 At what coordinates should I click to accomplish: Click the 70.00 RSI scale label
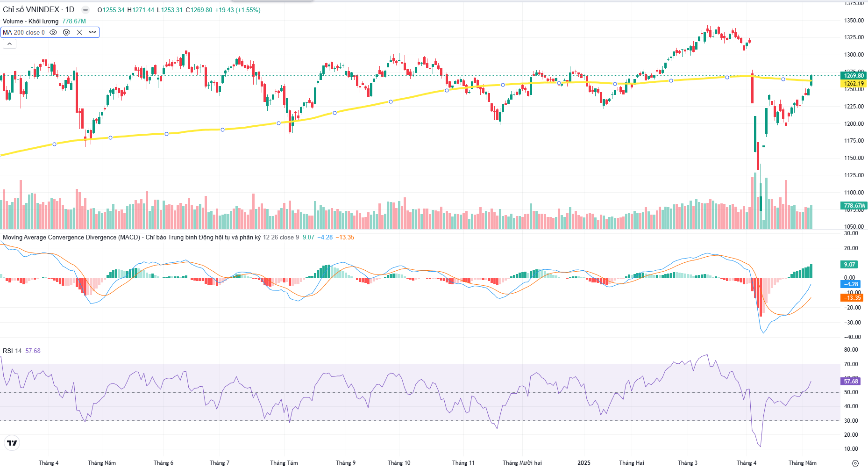coord(851,364)
